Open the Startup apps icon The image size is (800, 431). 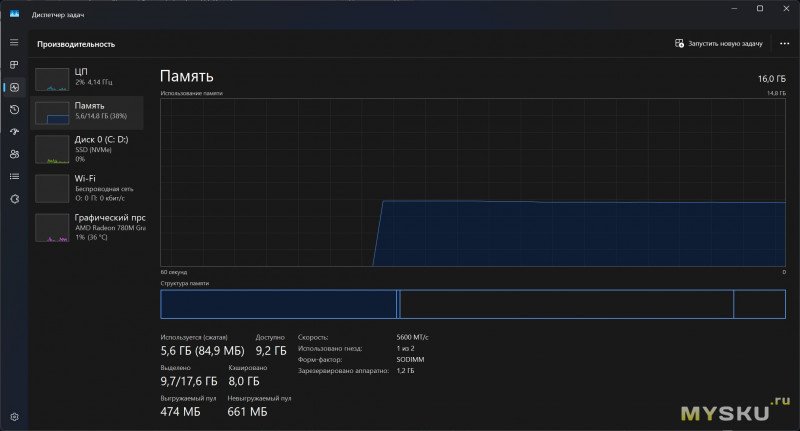pos(14,132)
